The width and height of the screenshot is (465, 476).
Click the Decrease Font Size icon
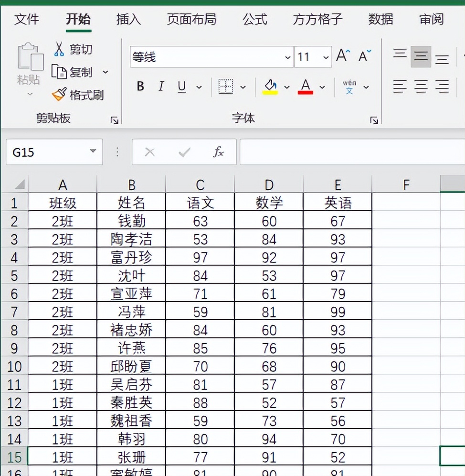click(363, 55)
